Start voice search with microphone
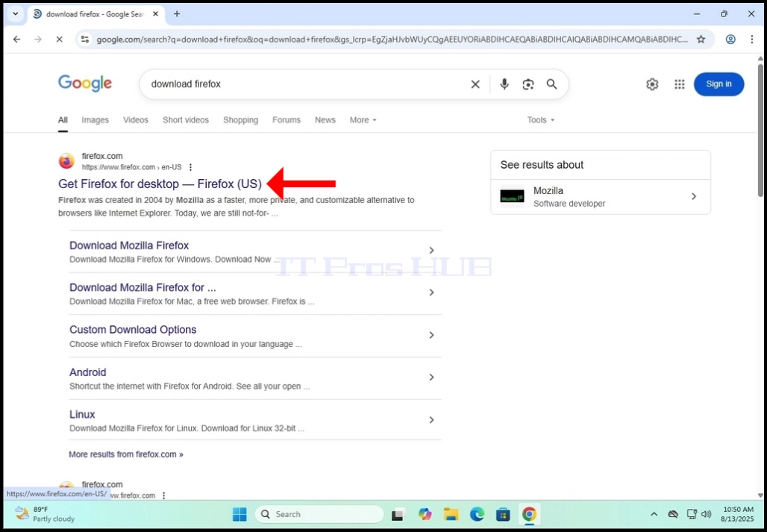Image resolution: width=767 pixels, height=532 pixels. pyautogui.click(x=504, y=84)
